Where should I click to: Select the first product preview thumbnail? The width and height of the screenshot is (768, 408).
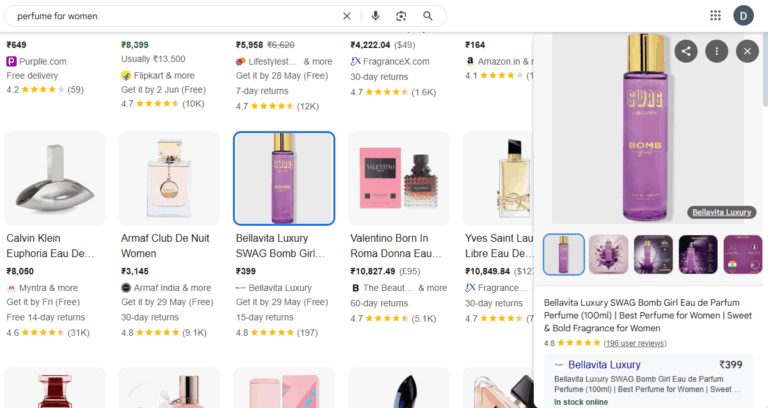click(563, 254)
